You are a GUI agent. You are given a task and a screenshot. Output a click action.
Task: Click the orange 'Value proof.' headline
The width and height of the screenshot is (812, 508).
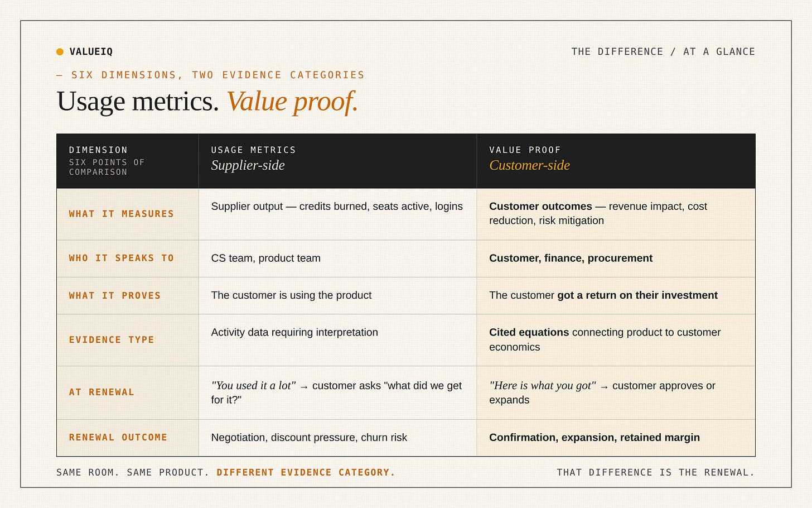point(292,102)
